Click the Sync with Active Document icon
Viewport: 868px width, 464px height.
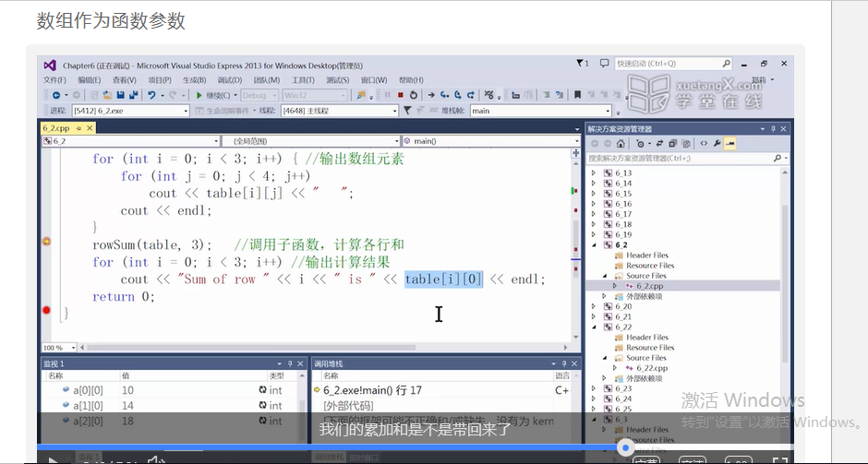click(x=659, y=144)
